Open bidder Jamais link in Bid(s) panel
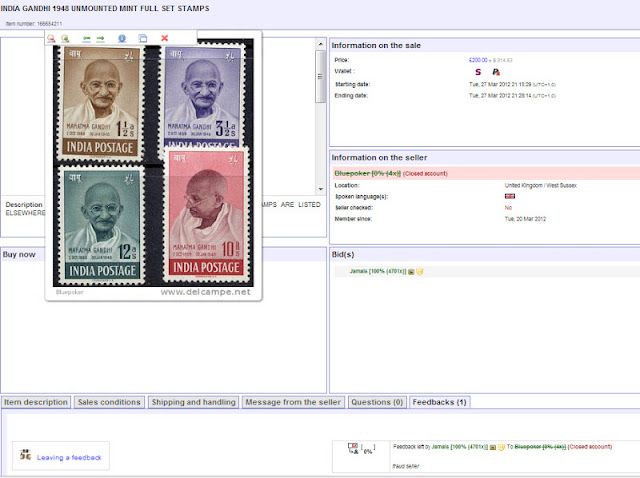 pyautogui.click(x=378, y=271)
